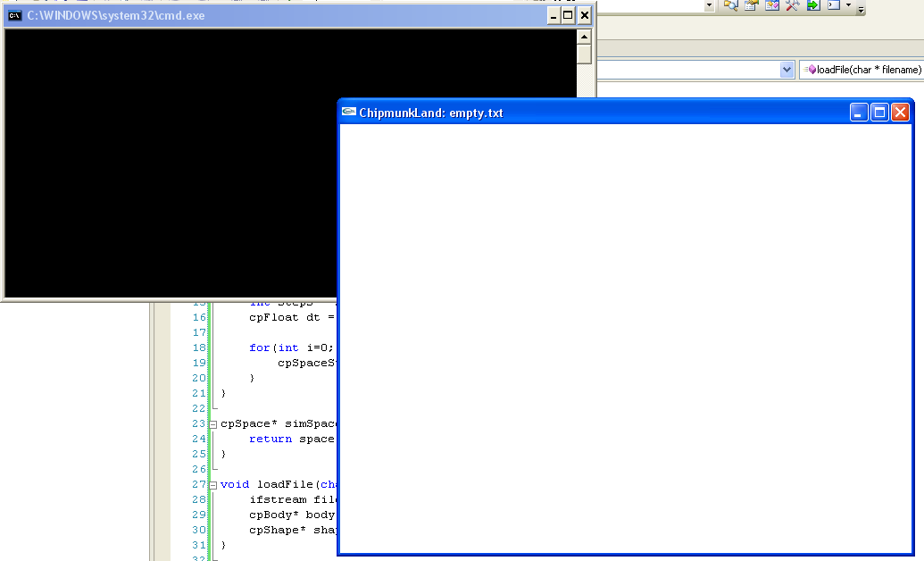
Task: Maximize the ChipmunkLand: empty.txt window
Action: coord(879,112)
